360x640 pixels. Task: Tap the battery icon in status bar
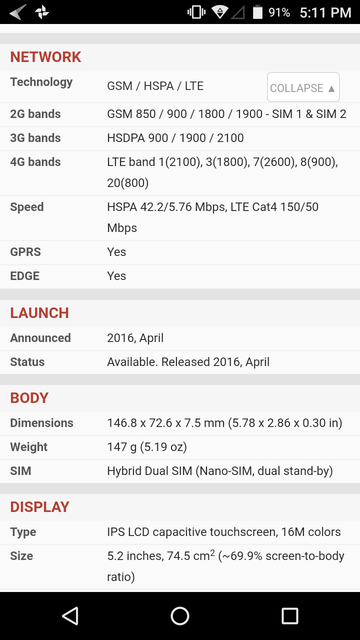(x=258, y=12)
